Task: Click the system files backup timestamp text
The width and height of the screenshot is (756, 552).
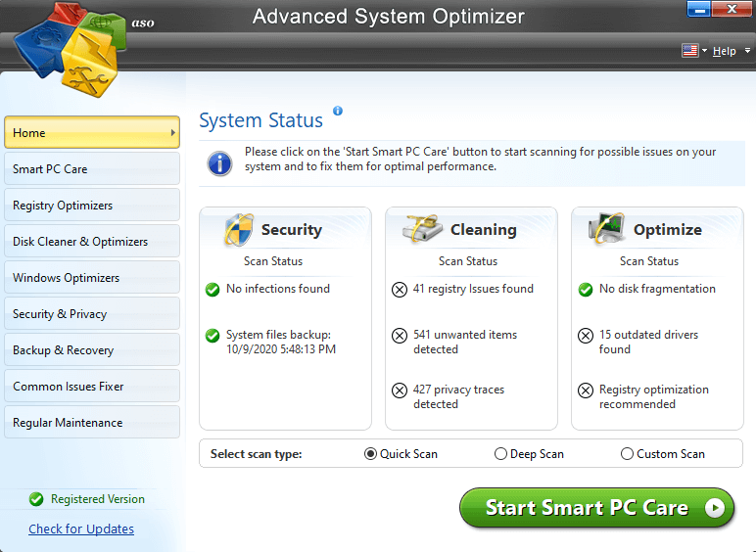Action: [281, 349]
